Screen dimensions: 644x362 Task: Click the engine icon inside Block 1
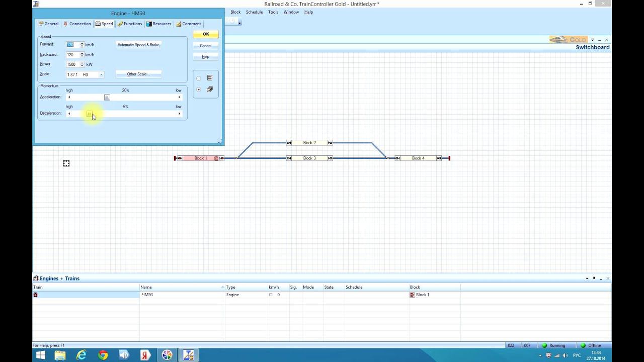point(216,158)
